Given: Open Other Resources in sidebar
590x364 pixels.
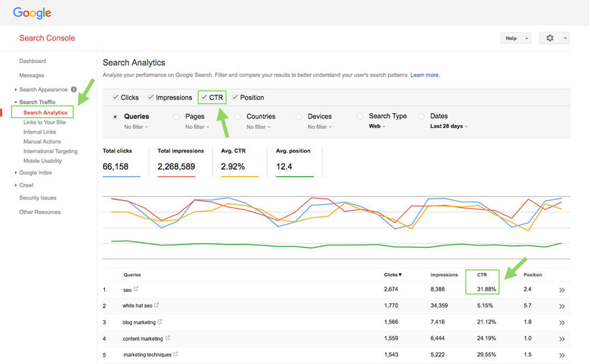Looking at the screenshot, I should tap(40, 212).
